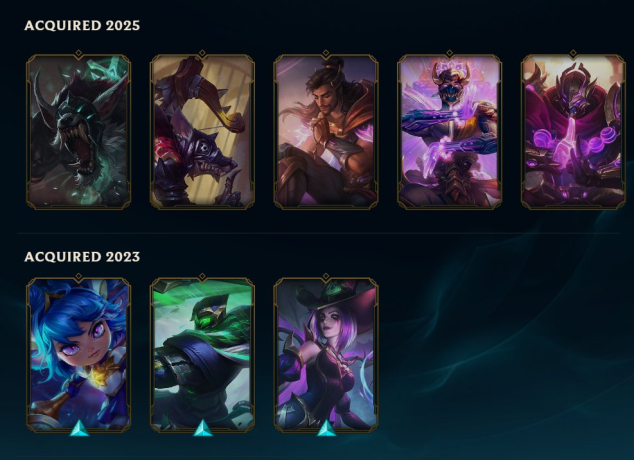Open the chroma gem under purple-haired witch skin
Image resolution: width=634 pixels, height=460 pixels.
click(x=326, y=428)
